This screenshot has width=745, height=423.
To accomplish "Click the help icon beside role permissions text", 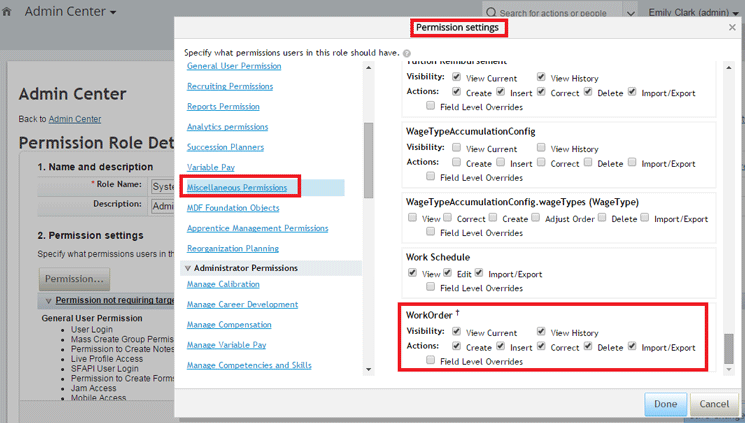I will click(407, 53).
